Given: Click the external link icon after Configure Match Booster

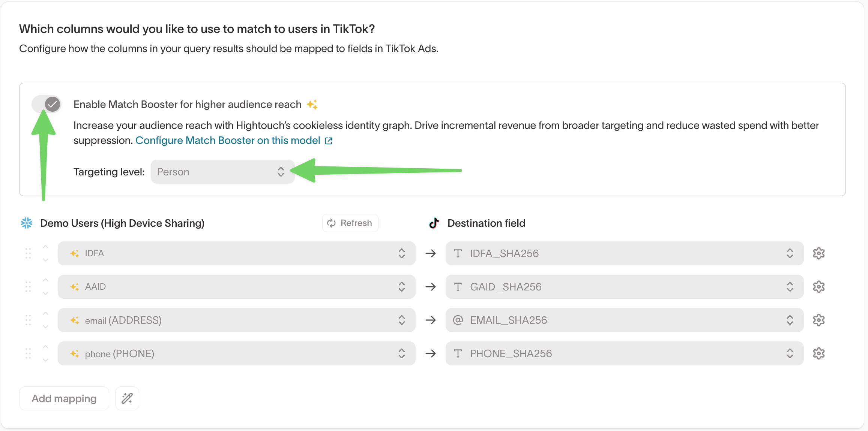Looking at the screenshot, I should tap(329, 141).
